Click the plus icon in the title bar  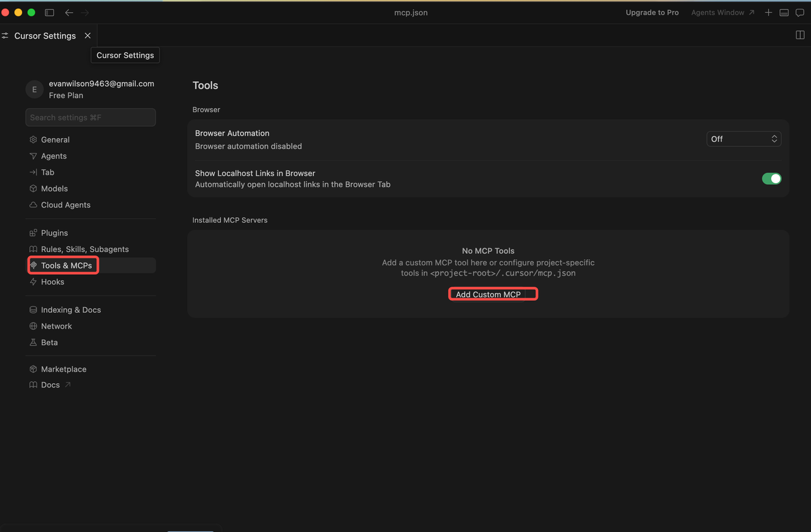pyautogui.click(x=769, y=13)
